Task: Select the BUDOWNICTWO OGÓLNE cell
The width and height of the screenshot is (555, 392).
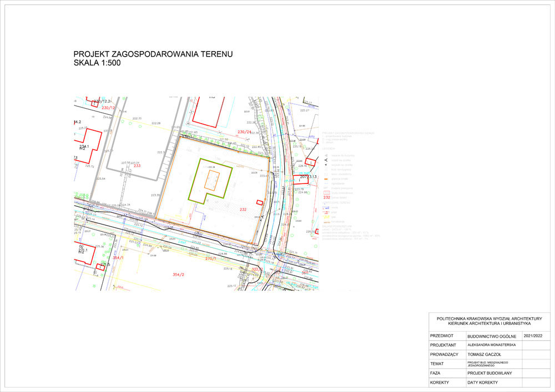Action: click(x=492, y=336)
